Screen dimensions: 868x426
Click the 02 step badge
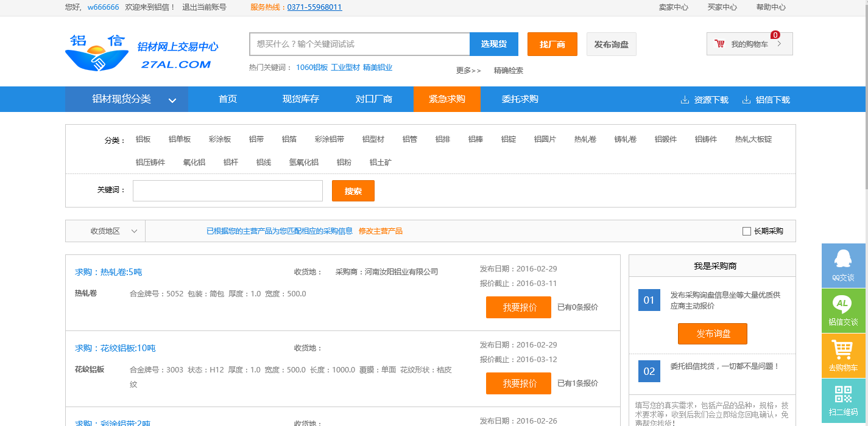click(x=649, y=371)
